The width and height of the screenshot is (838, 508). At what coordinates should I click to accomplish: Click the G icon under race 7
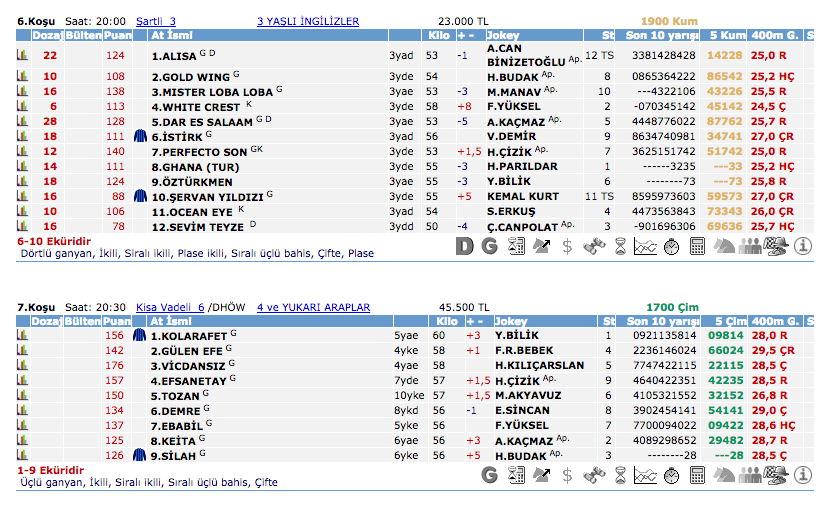point(489,475)
